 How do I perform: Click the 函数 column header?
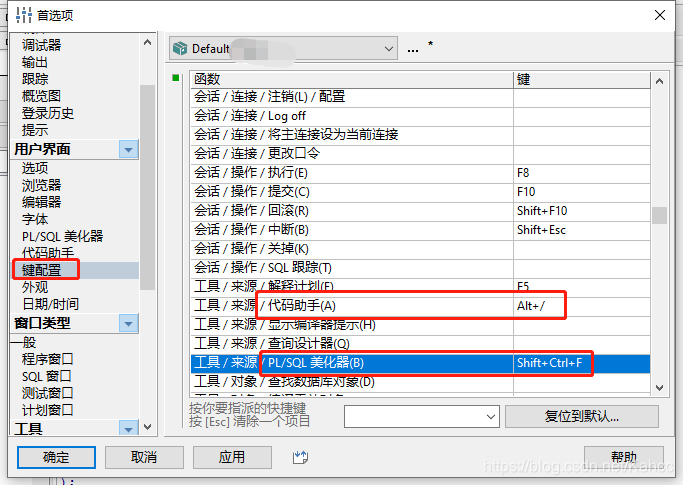[x=352, y=79]
